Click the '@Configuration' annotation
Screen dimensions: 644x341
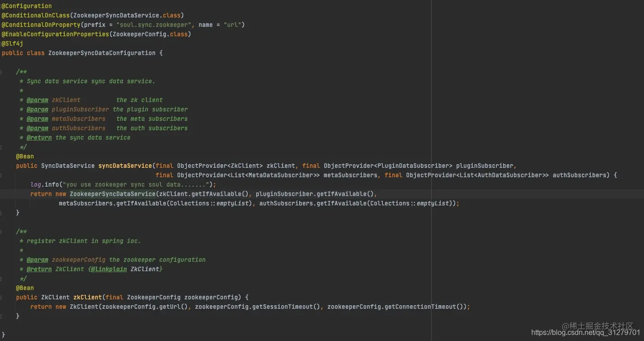tap(27, 6)
